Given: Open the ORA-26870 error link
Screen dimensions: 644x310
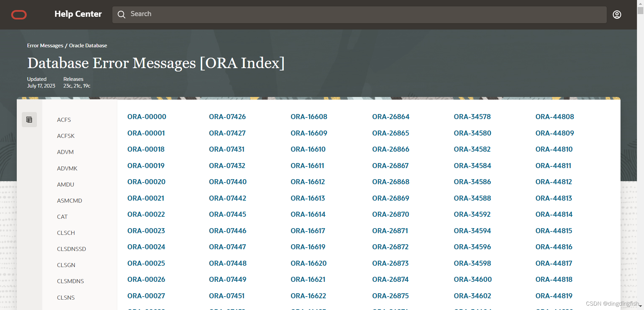Looking at the screenshot, I should pos(390,214).
